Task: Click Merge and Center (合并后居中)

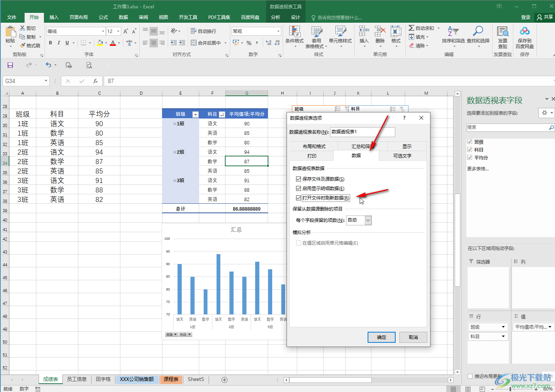Action: tap(206, 43)
